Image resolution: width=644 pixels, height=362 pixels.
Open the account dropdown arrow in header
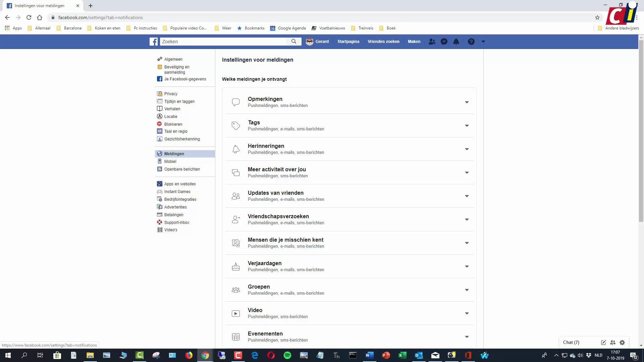pyautogui.click(x=483, y=42)
